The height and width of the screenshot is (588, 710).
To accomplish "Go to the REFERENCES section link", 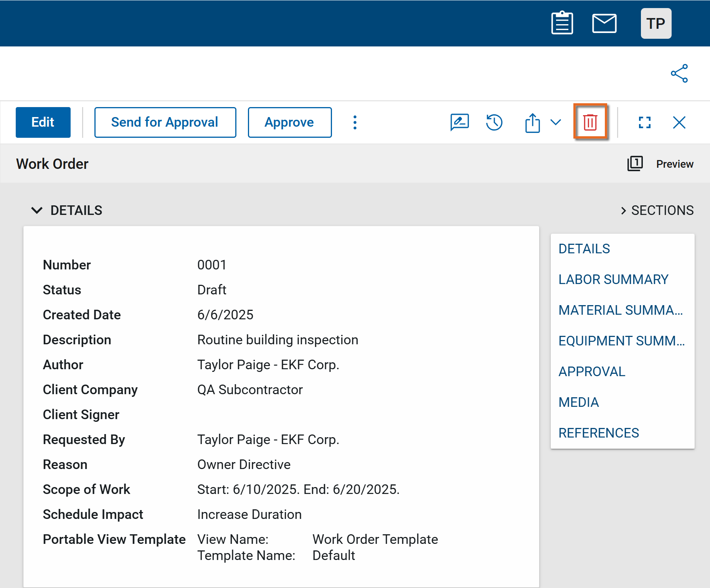I will point(598,433).
